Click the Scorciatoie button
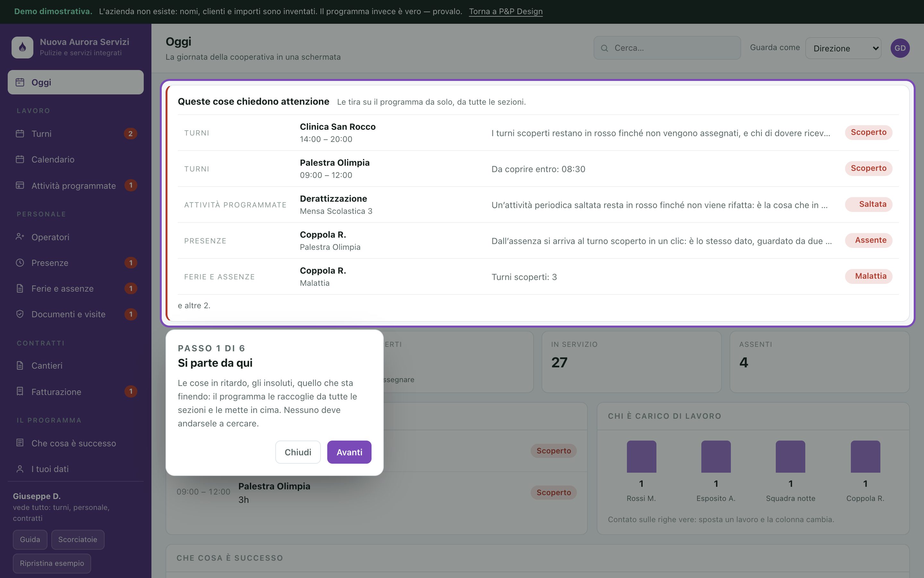The image size is (924, 578). click(78, 539)
